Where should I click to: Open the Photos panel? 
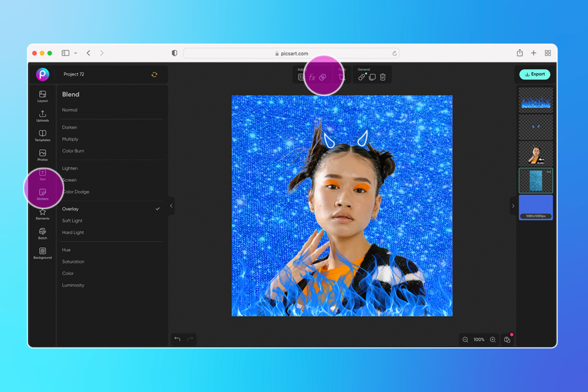[x=42, y=153]
